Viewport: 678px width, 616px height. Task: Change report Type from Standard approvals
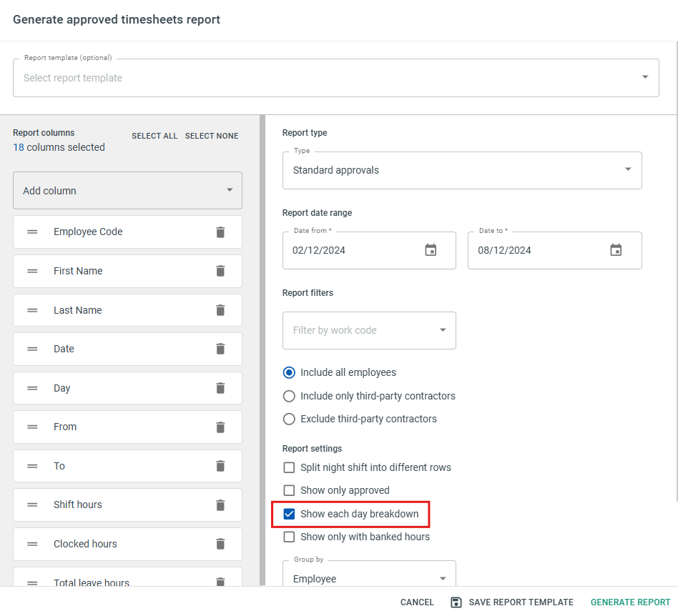coord(461,170)
